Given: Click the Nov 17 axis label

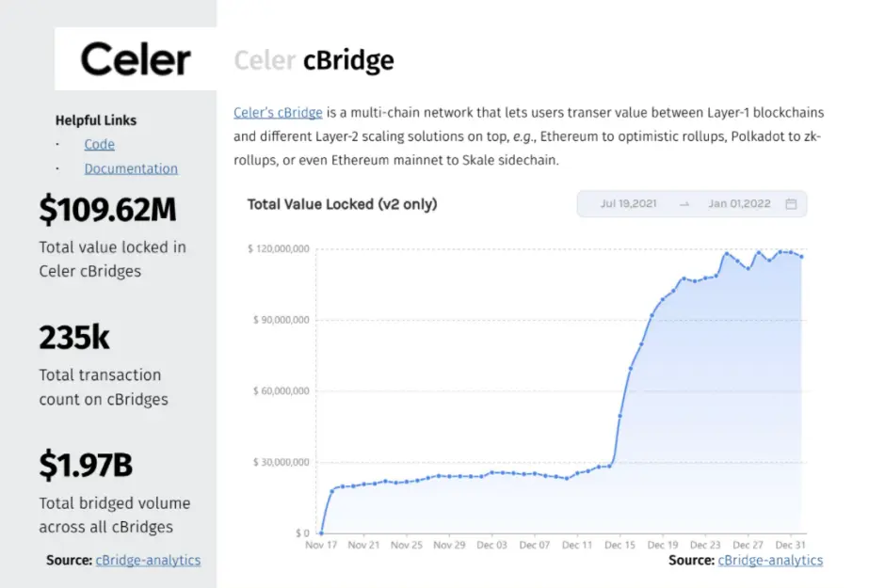Looking at the screenshot, I should 321,545.
